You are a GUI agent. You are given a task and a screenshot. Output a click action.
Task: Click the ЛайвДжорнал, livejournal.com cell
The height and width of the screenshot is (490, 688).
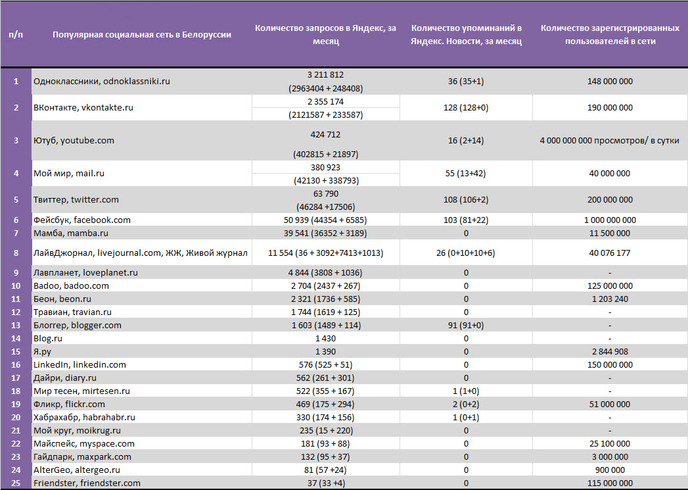point(142,253)
